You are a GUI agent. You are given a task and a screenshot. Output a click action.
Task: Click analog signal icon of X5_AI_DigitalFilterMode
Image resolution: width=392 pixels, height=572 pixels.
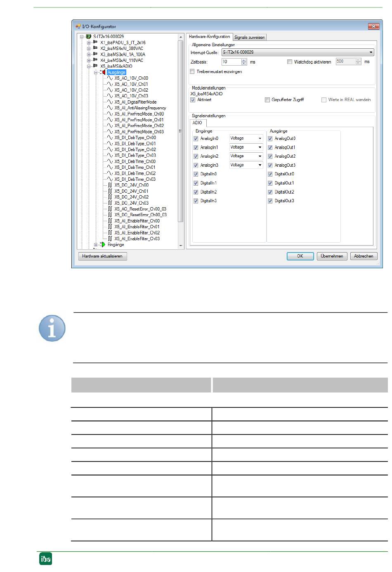110,102
